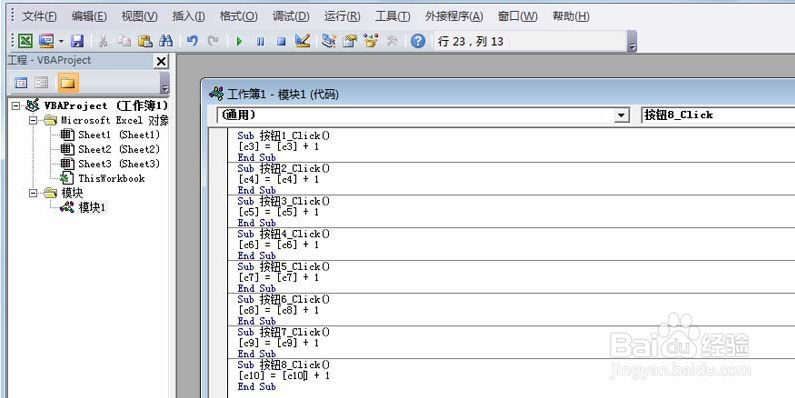
Task: Click code line Sub 按钮5_Click()
Action: coord(283,266)
